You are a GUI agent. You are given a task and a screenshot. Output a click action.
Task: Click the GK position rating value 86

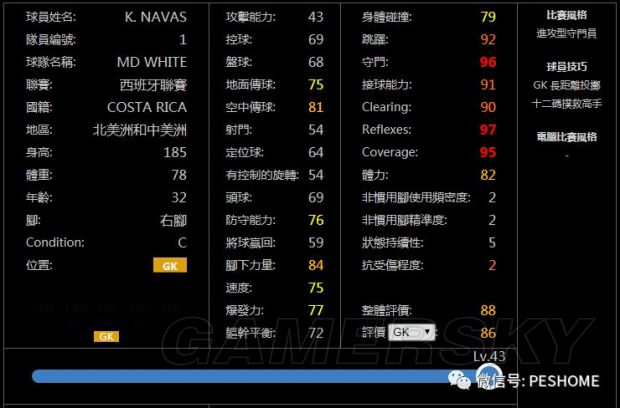(488, 333)
